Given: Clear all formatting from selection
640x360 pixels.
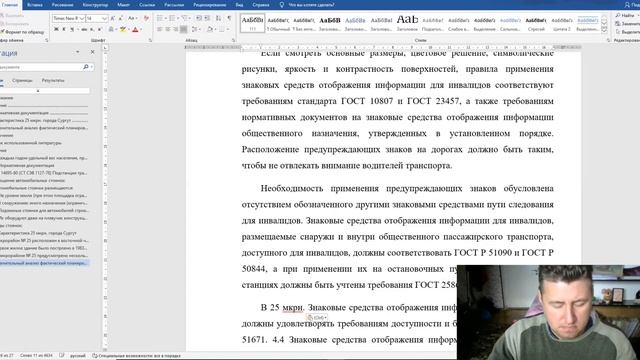Looking at the screenshot, I should [146, 18].
